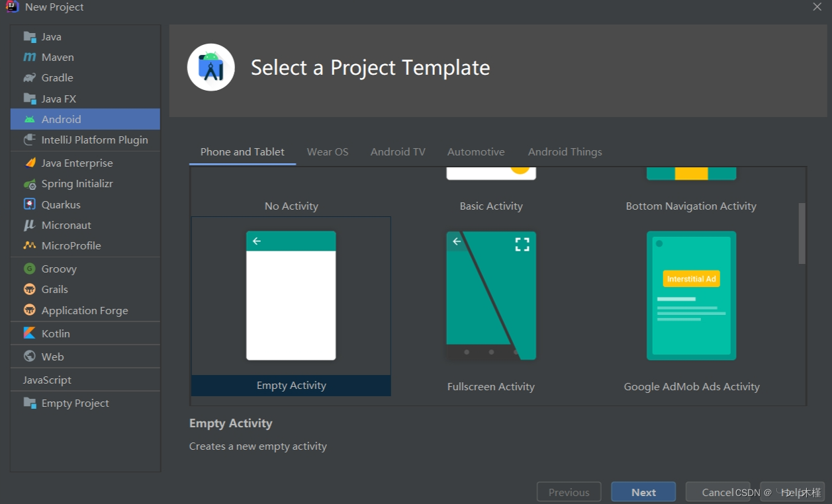Select the Web project type

point(52,356)
